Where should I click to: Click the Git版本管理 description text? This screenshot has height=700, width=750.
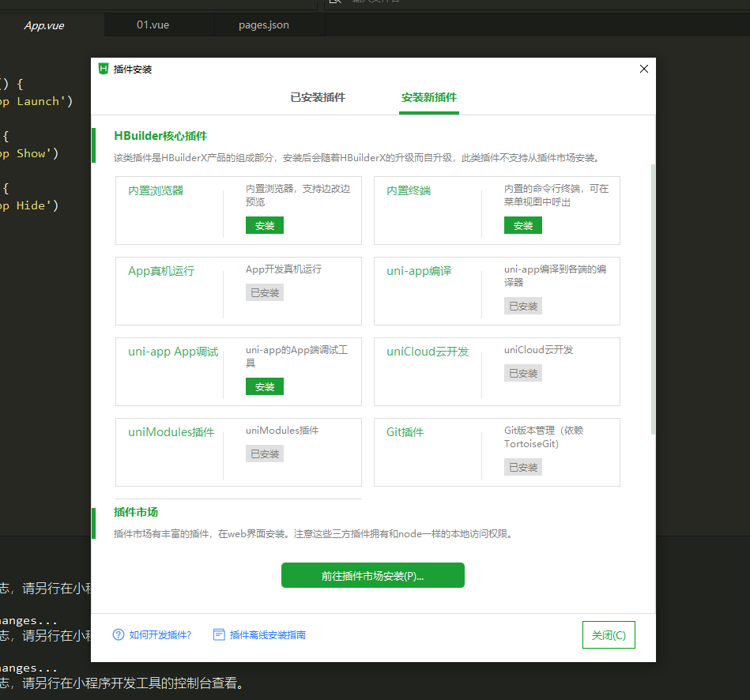pyautogui.click(x=544, y=437)
